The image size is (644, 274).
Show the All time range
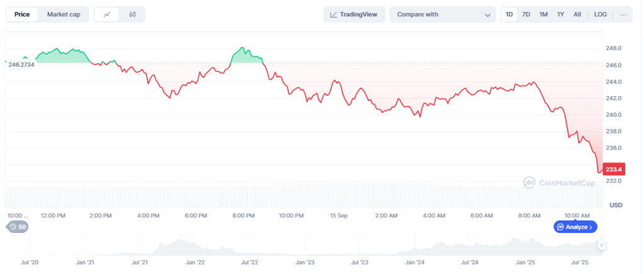coord(577,14)
